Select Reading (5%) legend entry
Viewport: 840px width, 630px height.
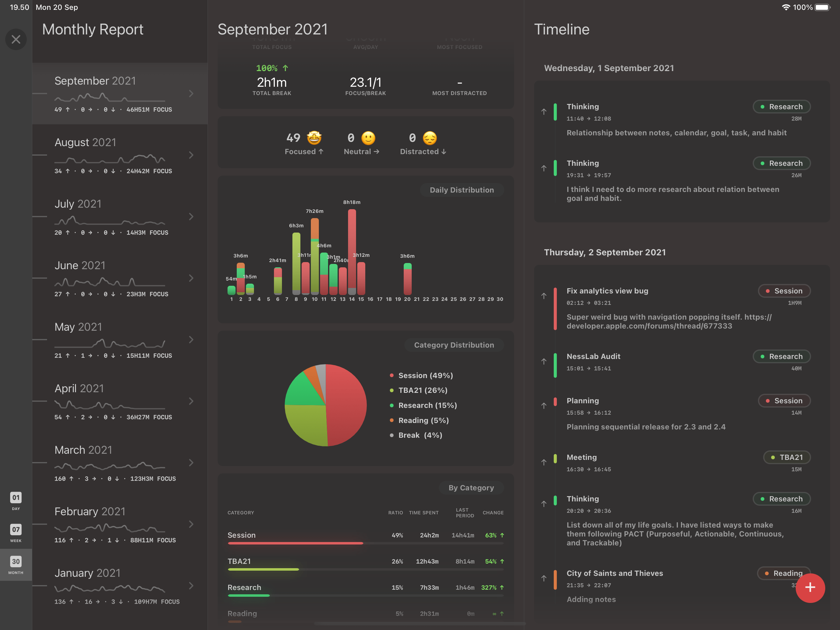click(419, 420)
